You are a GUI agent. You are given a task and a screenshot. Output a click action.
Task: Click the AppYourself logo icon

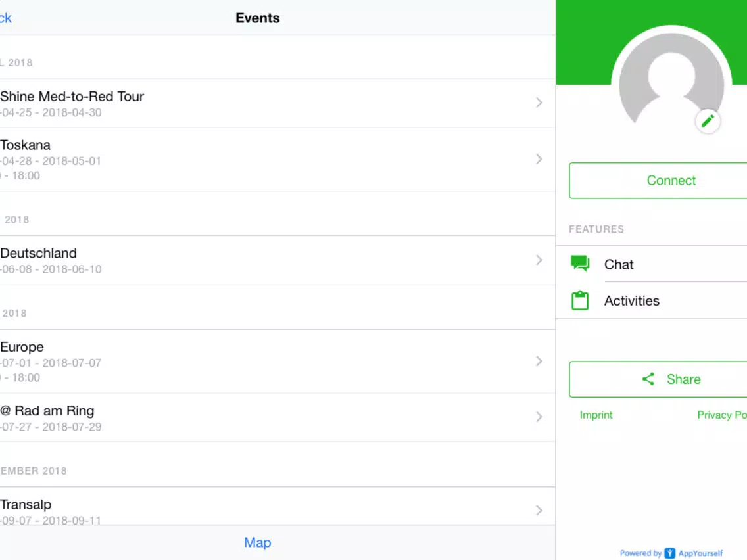(x=670, y=553)
